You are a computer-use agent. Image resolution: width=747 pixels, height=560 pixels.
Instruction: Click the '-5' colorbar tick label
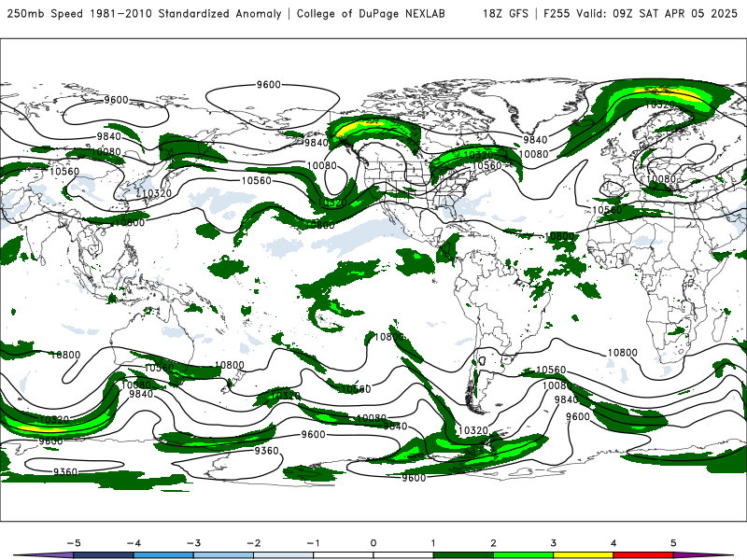tap(74, 543)
